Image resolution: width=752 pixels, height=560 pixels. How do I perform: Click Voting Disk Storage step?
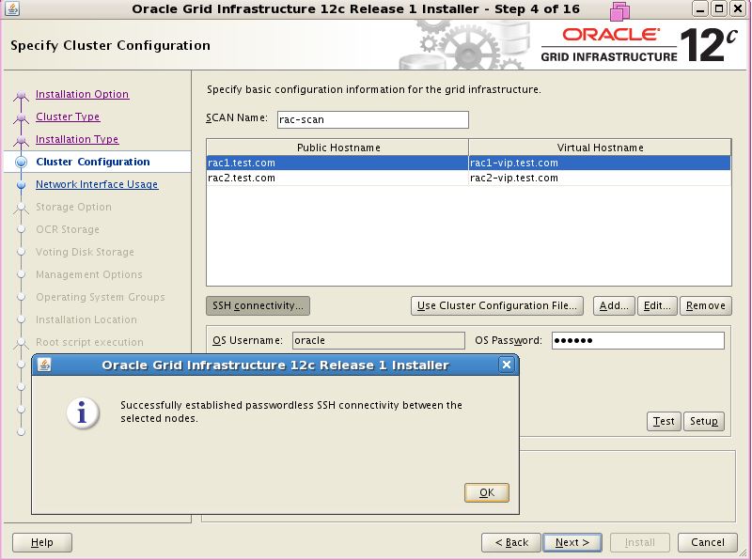point(85,252)
